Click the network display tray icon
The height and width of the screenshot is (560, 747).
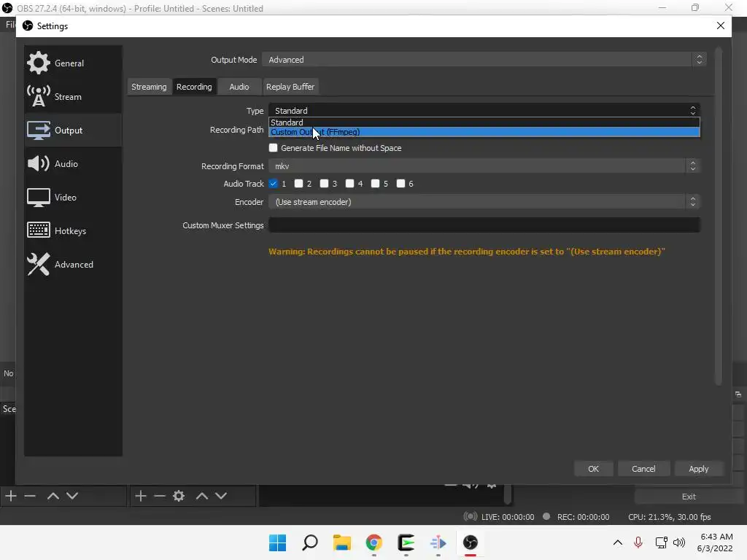[661, 542]
